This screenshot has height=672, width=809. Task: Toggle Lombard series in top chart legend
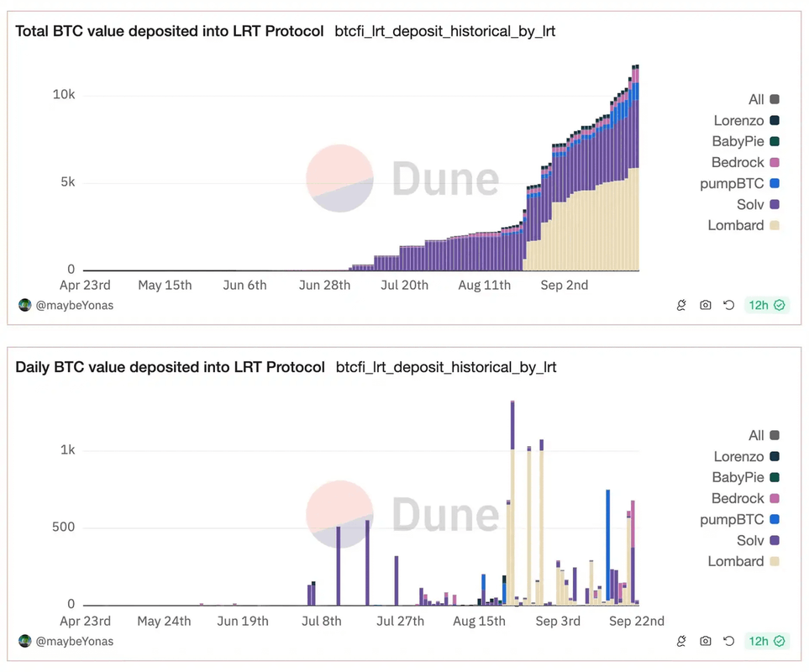click(743, 225)
